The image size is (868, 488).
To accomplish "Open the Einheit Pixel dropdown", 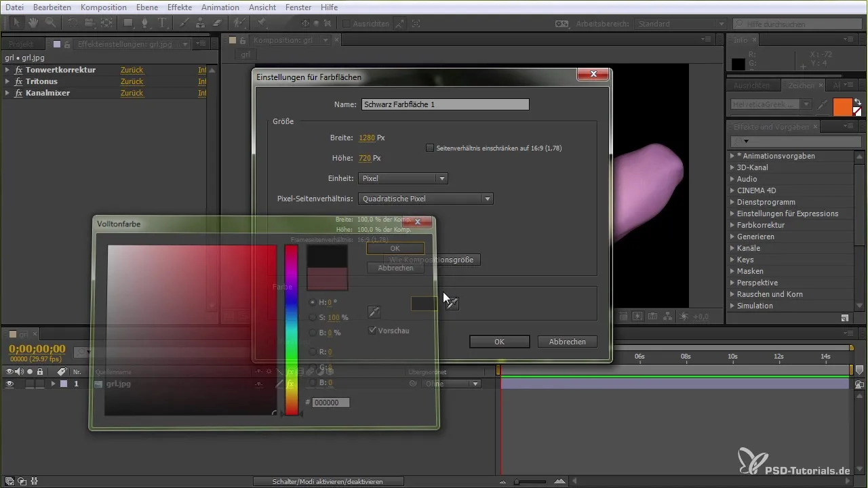I will [x=403, y=178].
